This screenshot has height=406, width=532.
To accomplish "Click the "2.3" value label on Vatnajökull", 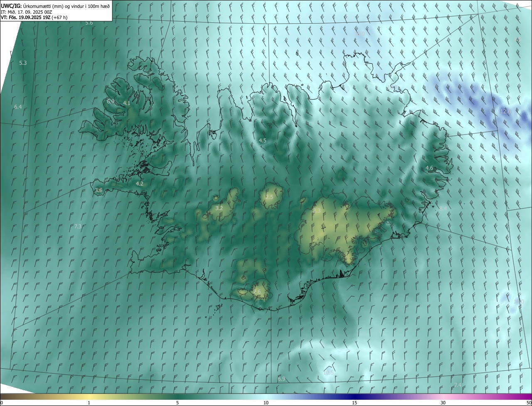I will point(317,211).
